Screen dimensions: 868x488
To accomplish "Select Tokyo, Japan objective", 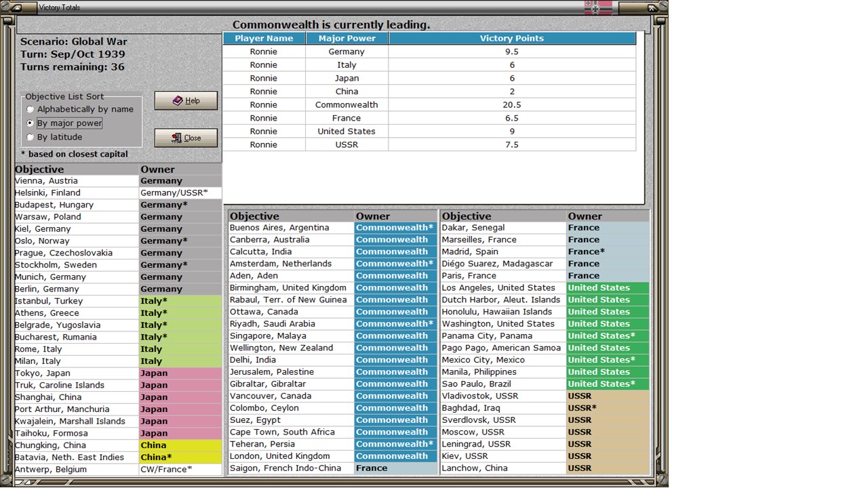I will [77, 373].
